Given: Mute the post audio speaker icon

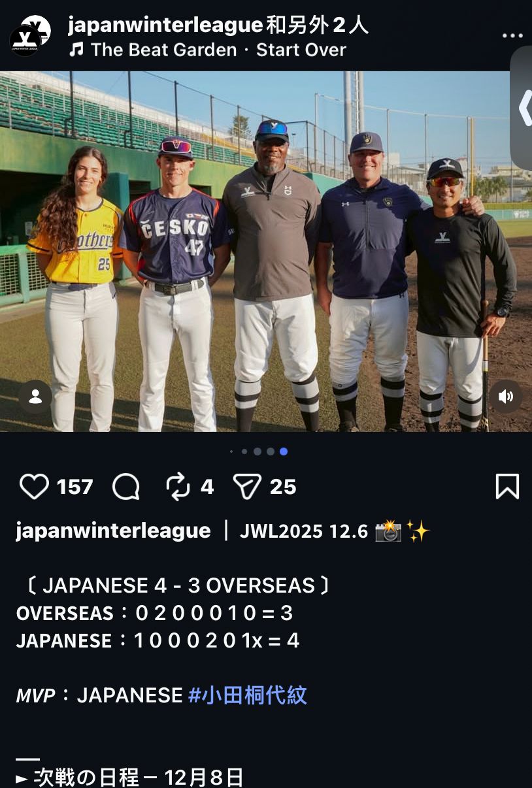Looking at the screenshot, I should (506, 397).
